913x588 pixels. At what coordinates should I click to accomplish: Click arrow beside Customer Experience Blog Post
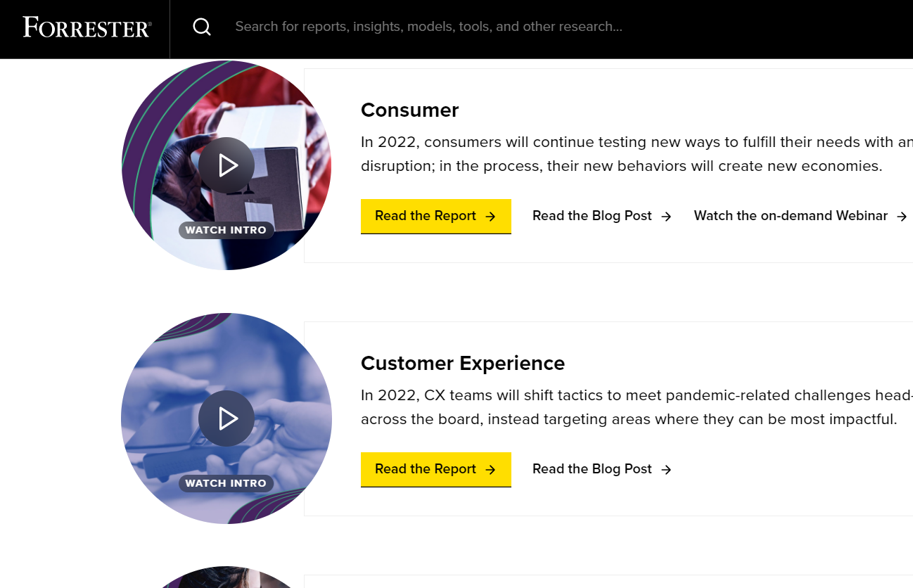666,470
